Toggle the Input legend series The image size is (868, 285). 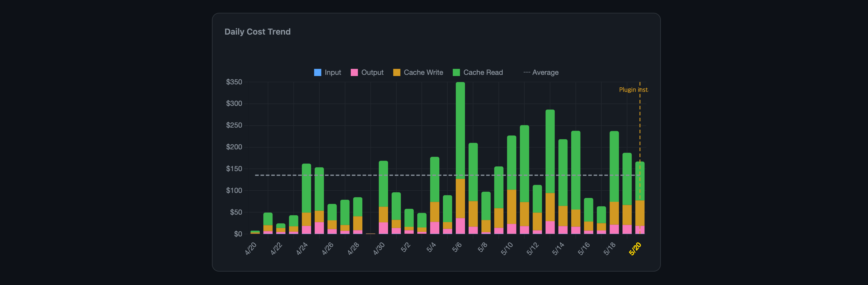[327, 72]
